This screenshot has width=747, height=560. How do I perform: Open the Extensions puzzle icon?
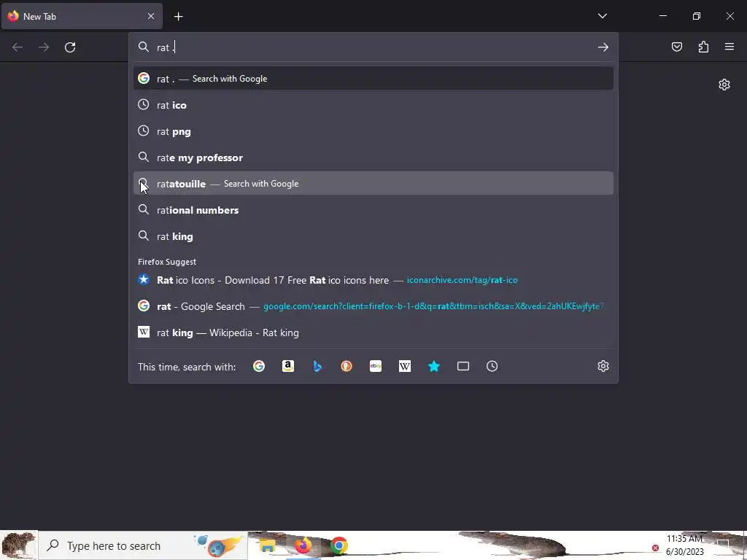click(703, 47)
